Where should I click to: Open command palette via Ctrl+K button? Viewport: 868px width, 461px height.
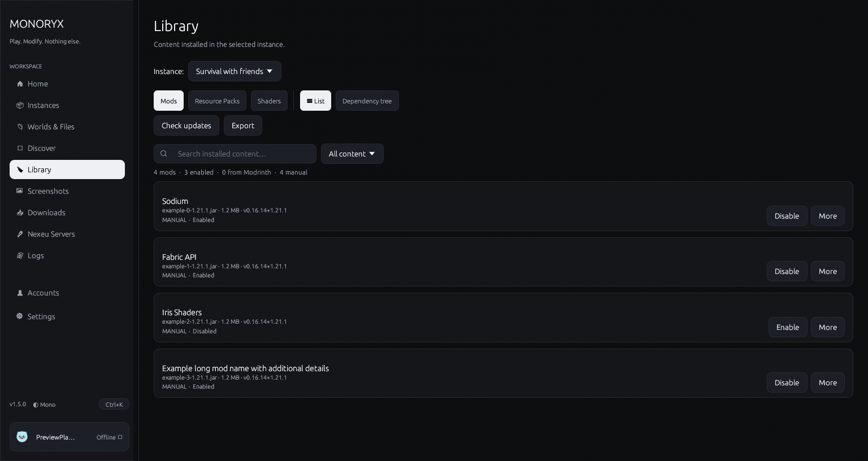(x=114, y=404)
